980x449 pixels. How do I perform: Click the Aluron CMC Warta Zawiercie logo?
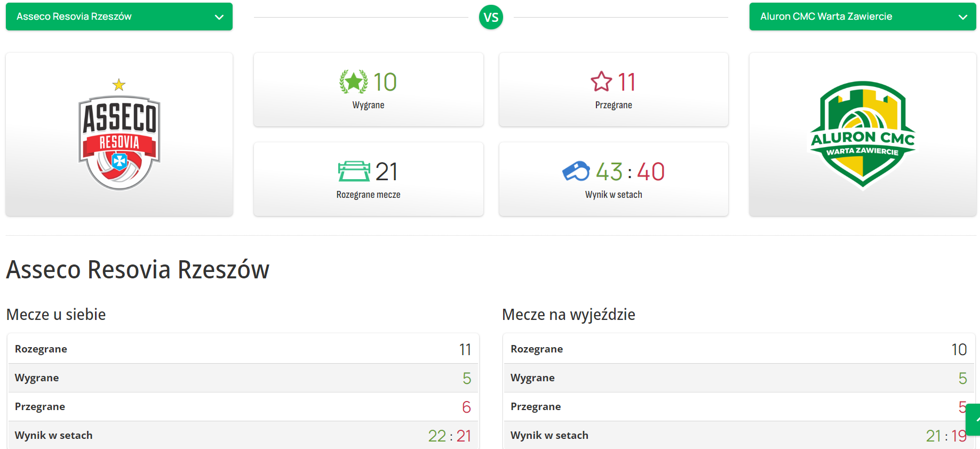pos(862,134)
